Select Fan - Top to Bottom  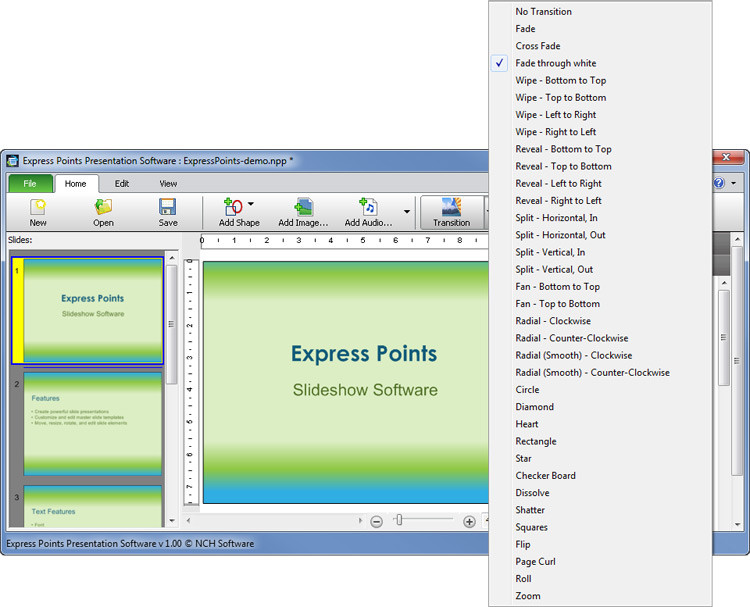pos(600,304)
